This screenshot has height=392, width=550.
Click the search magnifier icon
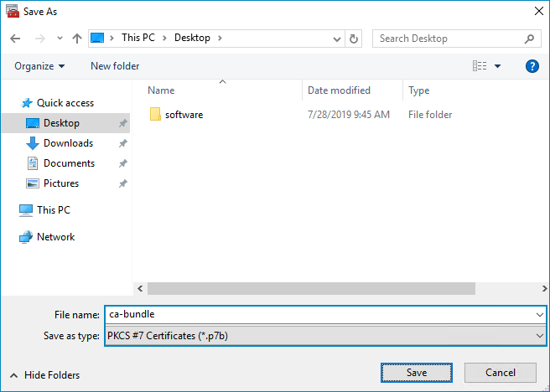point(529,39)
